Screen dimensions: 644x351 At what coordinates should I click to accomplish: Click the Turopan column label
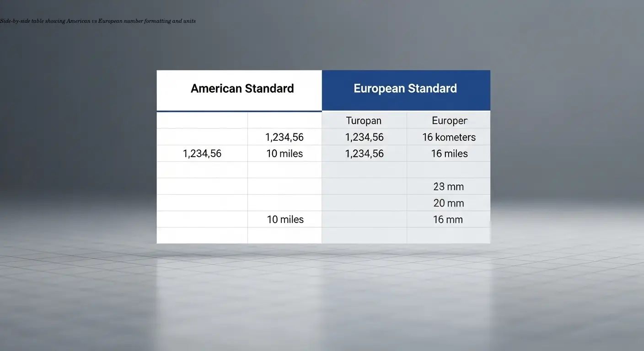[364, 120]
